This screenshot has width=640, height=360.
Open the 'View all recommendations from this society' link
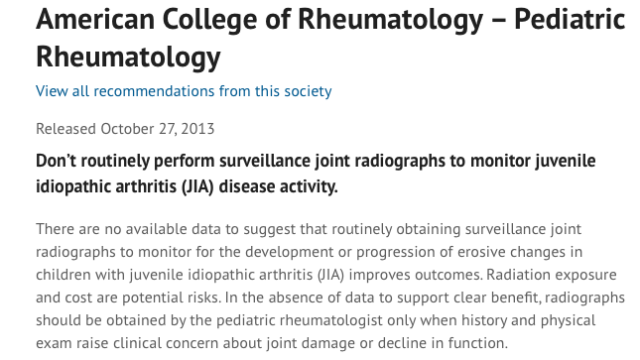click(x=184, y=91)
